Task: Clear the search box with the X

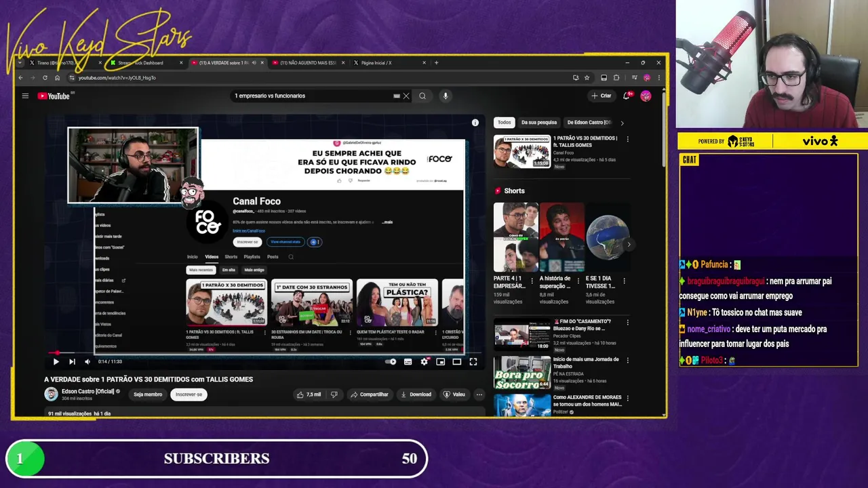Action: coord(406,96)
